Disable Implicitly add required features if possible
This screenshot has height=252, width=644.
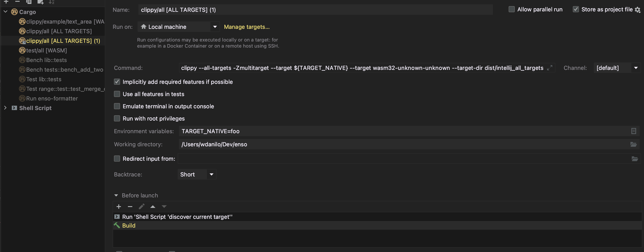(x=117, y=82)
